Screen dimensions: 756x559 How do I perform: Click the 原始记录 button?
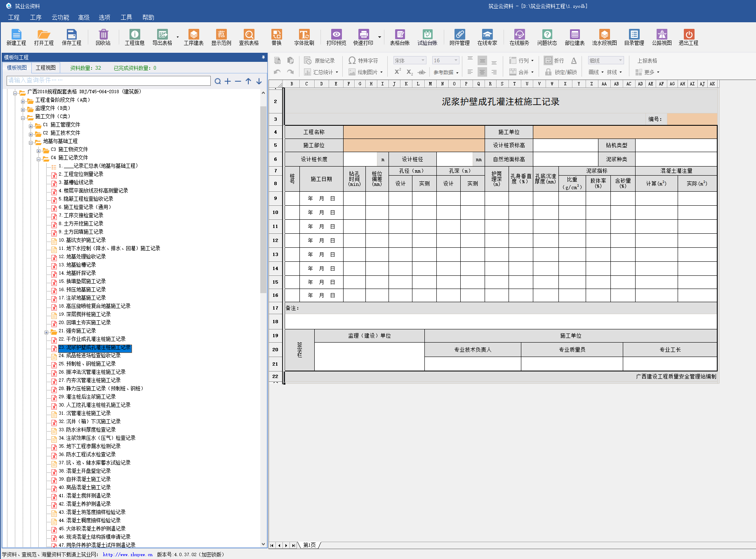tap(320, 61)
